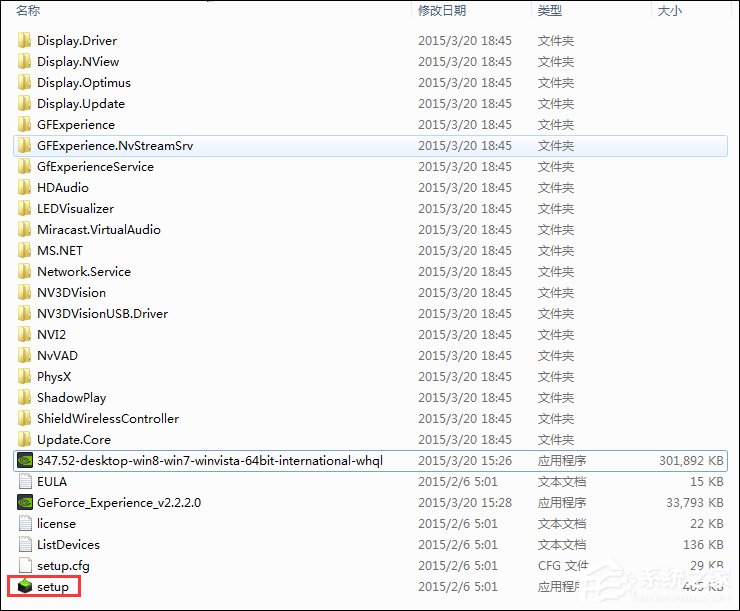This screenshot has width=740, height=611.
Task: Click the license text document icon
Action: (x=25, y=523)
